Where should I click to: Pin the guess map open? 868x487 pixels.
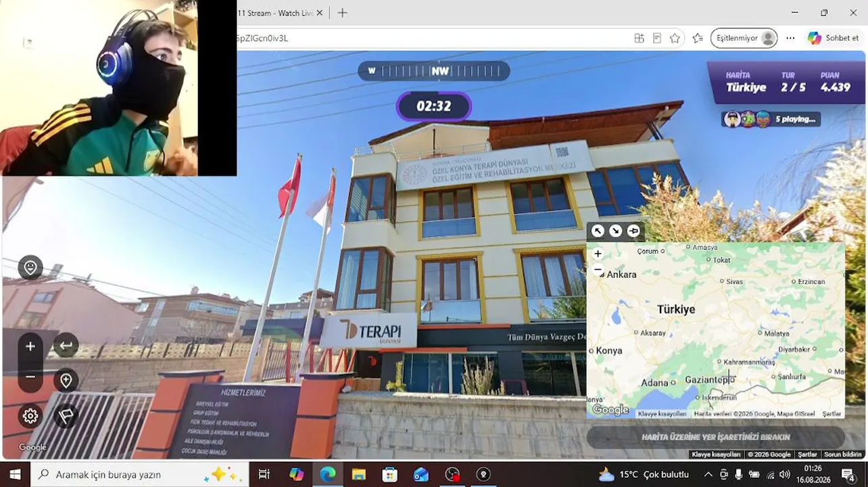click(633, 231)
